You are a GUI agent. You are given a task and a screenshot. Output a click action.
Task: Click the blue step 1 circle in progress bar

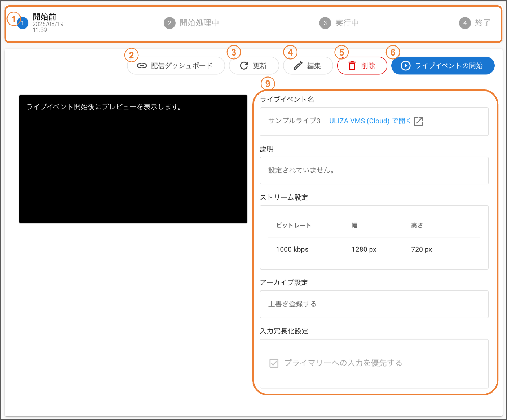pos(23,23)
